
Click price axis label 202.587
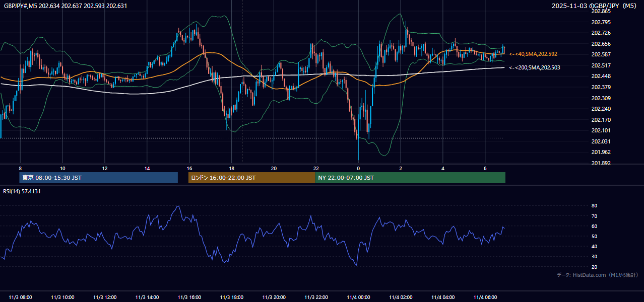[601, 54]
